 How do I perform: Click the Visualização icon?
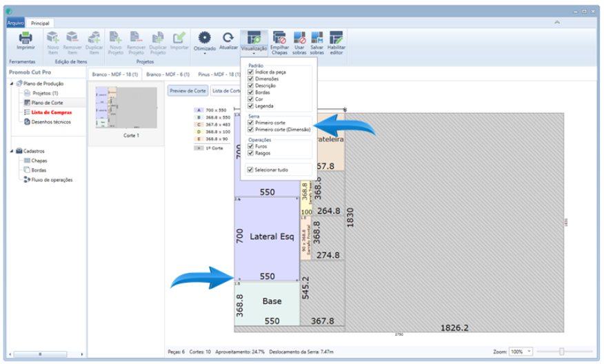click(x=254, y=38)
